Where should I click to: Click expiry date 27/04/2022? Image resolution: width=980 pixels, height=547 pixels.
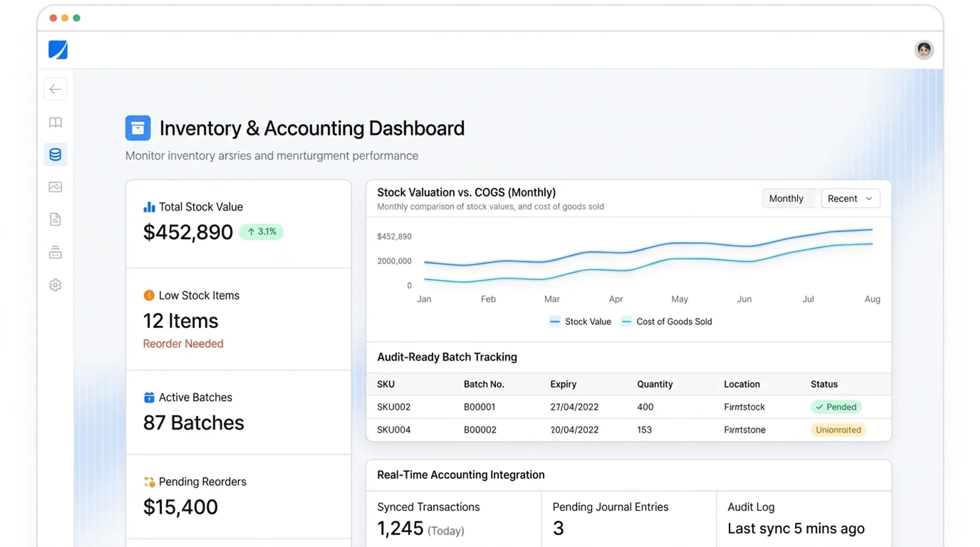pos(574,407)
